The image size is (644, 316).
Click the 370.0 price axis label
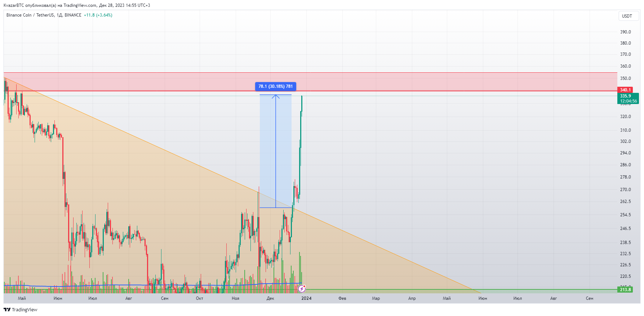click(x=626, y=54)
